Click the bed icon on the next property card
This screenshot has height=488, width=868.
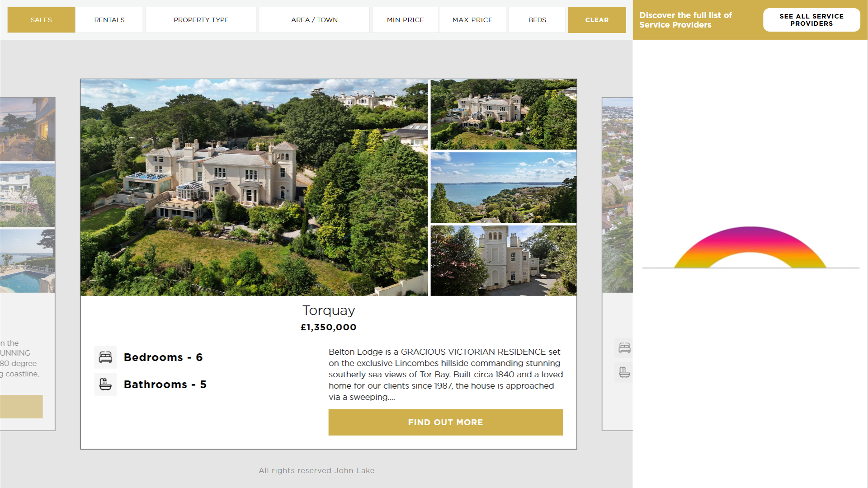click(624, 348)
